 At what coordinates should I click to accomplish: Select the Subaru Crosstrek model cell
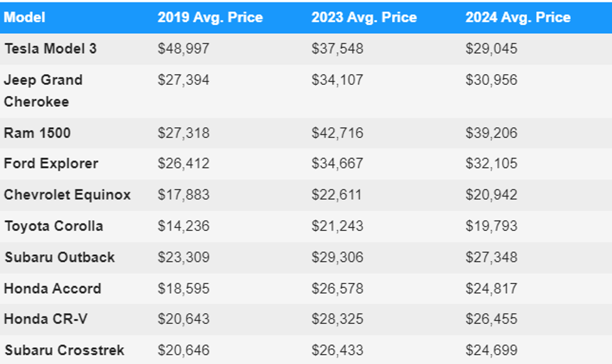64,350
